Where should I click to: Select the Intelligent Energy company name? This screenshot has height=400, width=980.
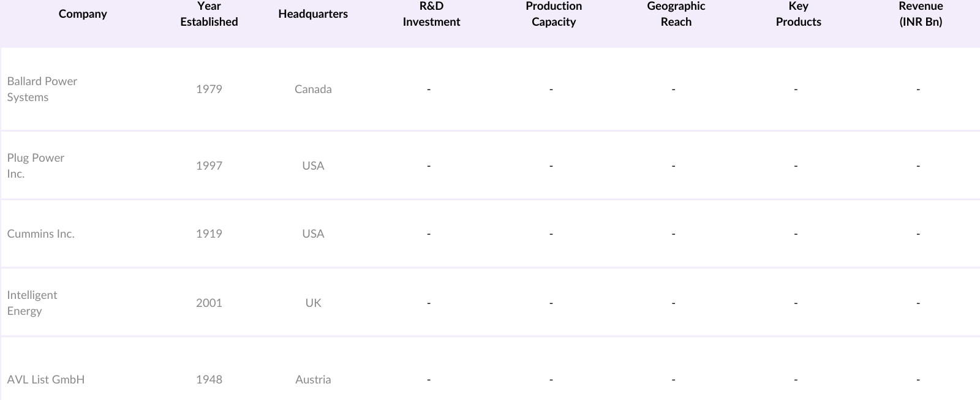pos(32,303)
